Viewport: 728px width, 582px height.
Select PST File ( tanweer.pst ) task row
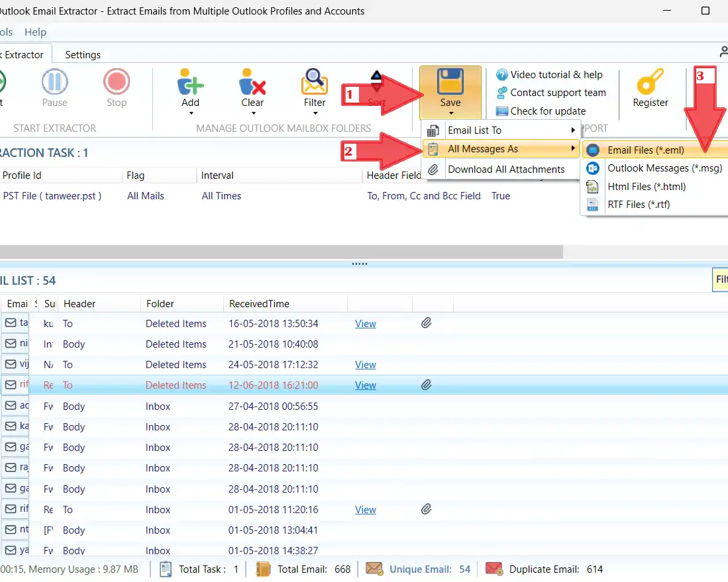click(x=52, y=196)
